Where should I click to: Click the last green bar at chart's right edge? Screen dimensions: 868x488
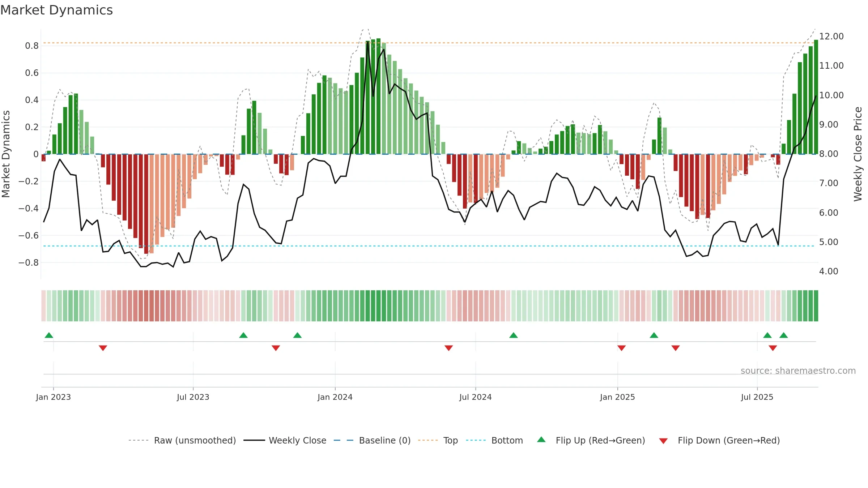coord(816,97)
